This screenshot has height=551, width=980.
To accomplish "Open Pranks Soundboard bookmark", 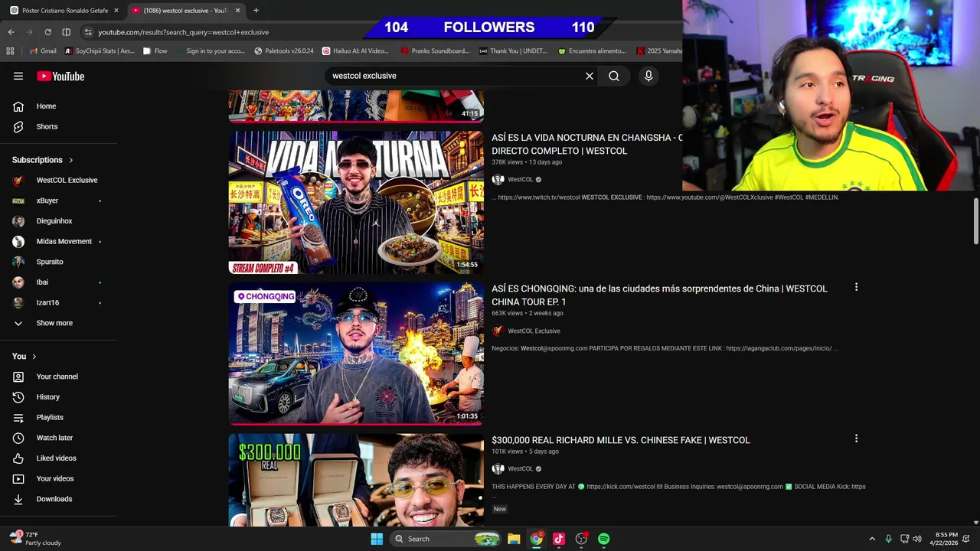I will (435, 51).
